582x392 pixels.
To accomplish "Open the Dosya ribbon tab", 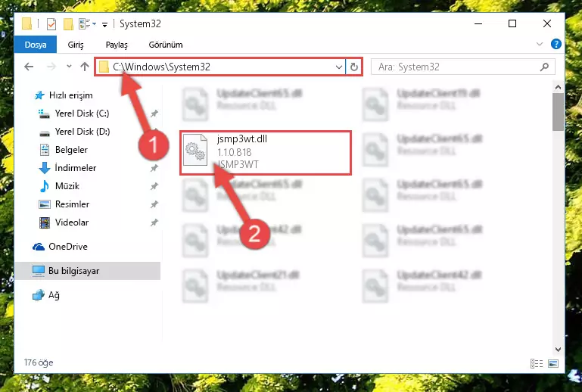I will 36,45.
